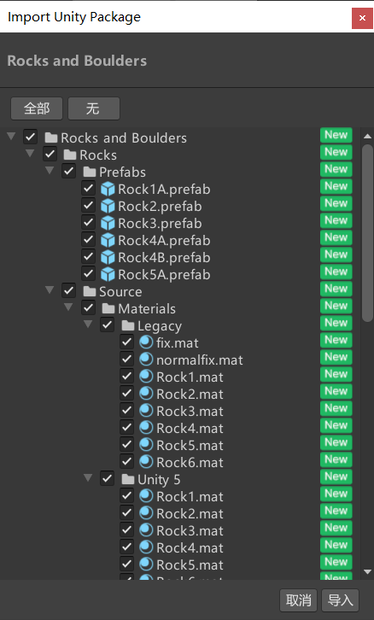Image resolution: width=374 pixels, height=620 pixels.
Task: Uncheck the Legacy Rock6.mat checkbox
Action: (127, 461)
